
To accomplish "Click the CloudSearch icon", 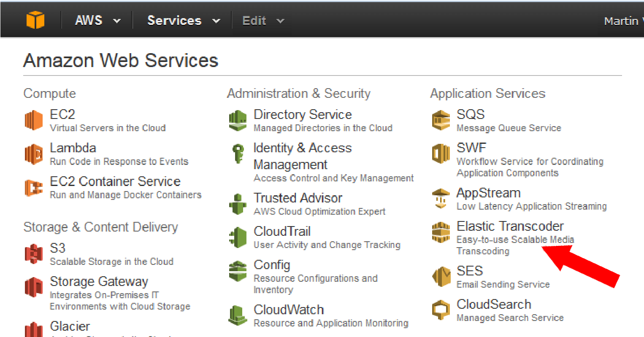I will point(441,310).
